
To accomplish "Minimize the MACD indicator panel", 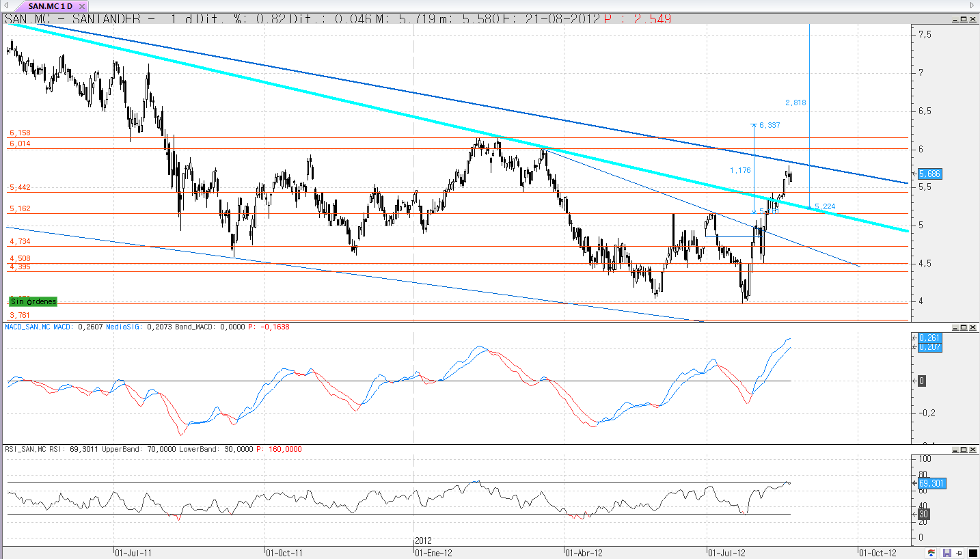I will point(956,328).
